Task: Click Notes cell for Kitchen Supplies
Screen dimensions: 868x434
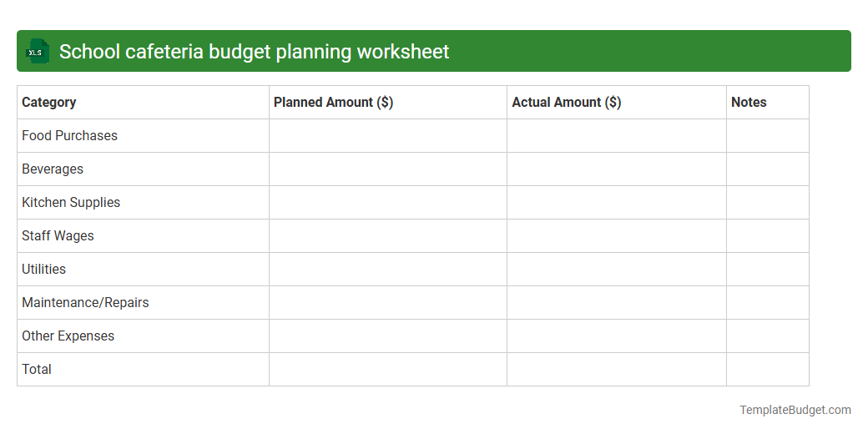Action: tap(768, 203)
